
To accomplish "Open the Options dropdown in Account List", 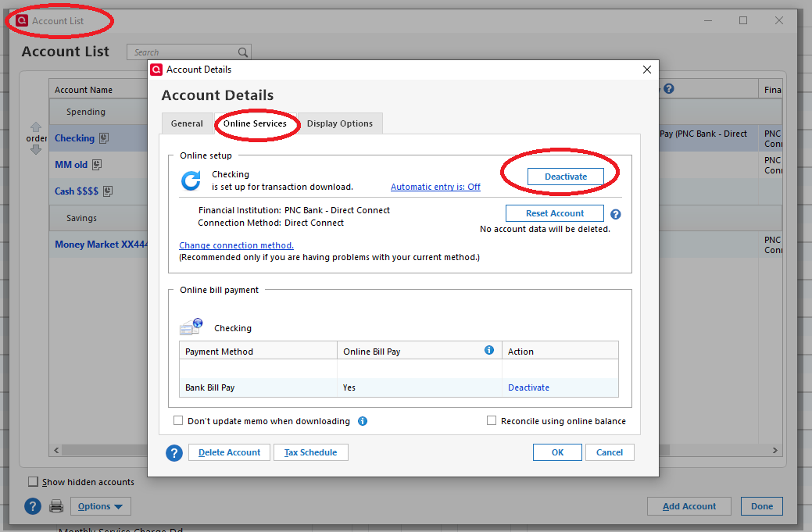I will click(x=101, y=506).
